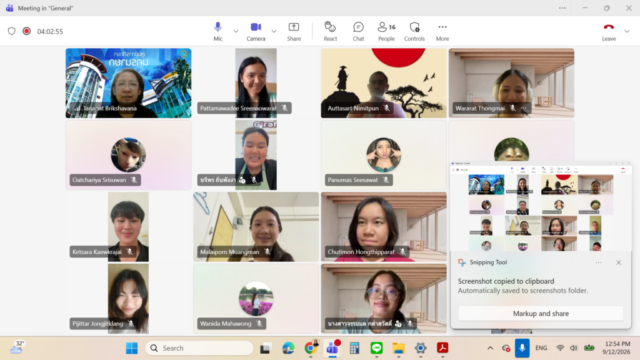Viewport: 640px width, 360px height.
Task: Open the LINE app from the taskbar
Action: (x=376, y=348)
